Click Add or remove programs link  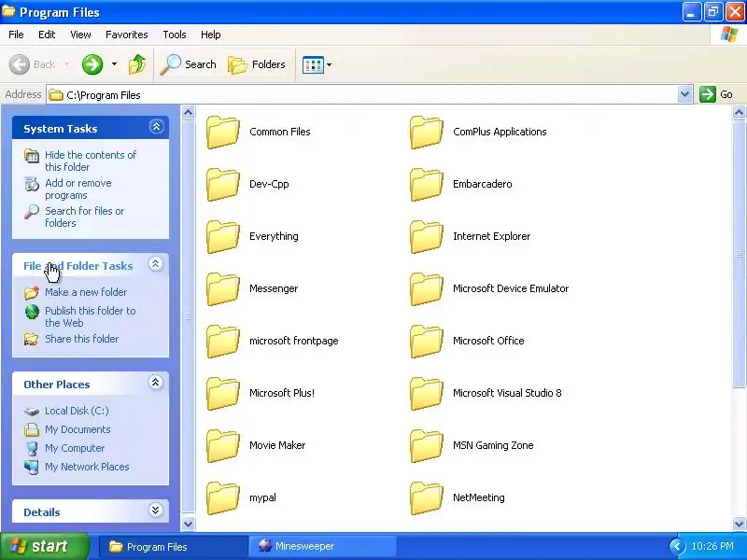pyautogui.click(x=78, y=189)
